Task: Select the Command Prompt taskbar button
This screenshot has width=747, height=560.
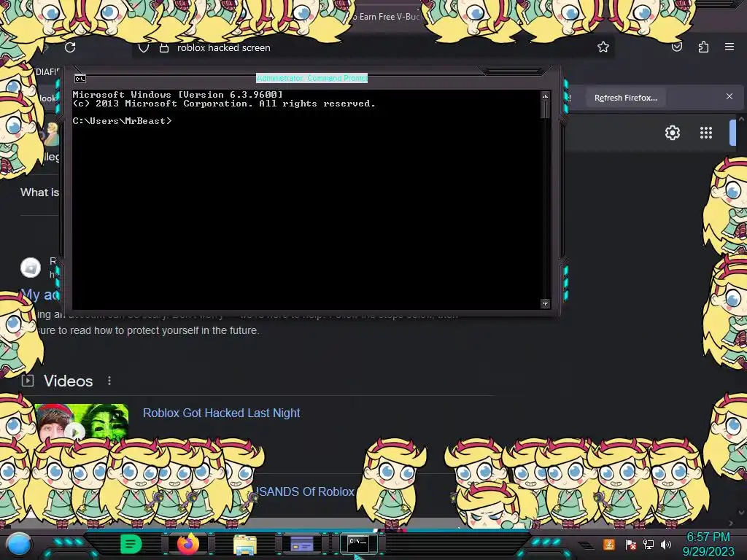Action: coord(358,543)
